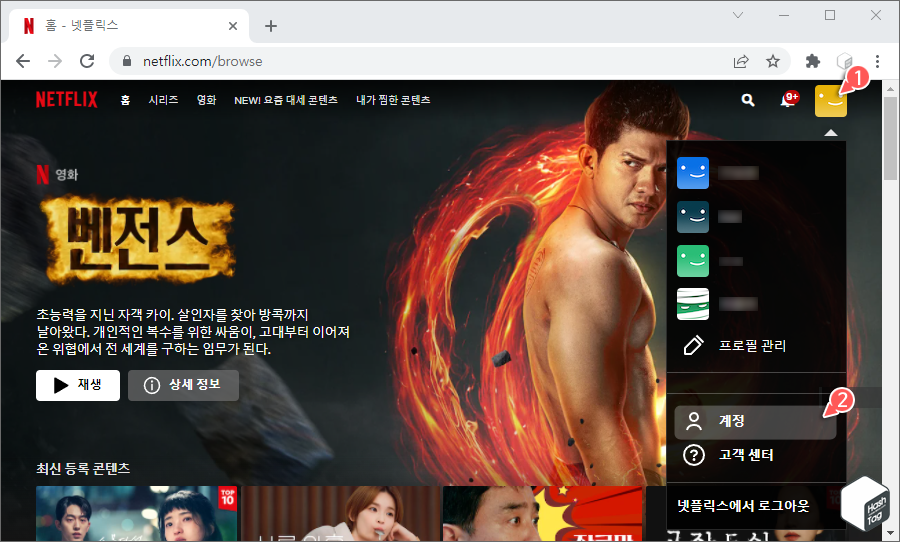Screen dimensions: 900x542
Task: Click the pencil icon for 프로필 관리
Action: click(x=693, y=346)
